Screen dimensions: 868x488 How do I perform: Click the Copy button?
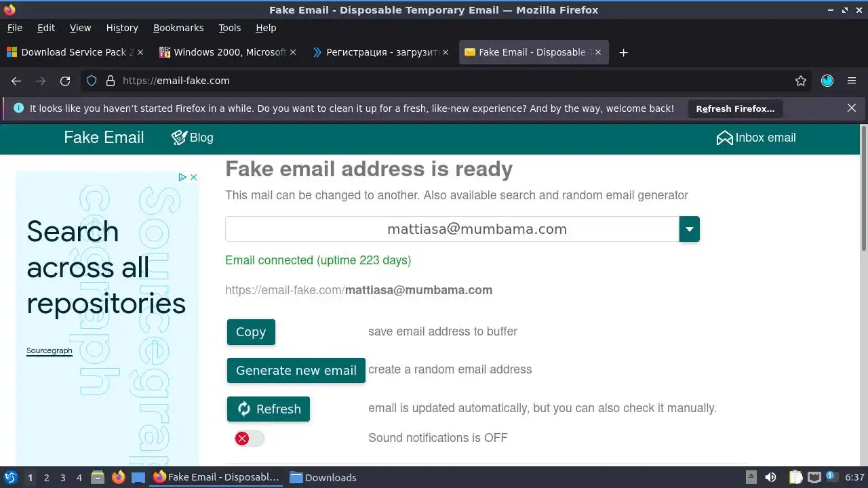point(251,332)
